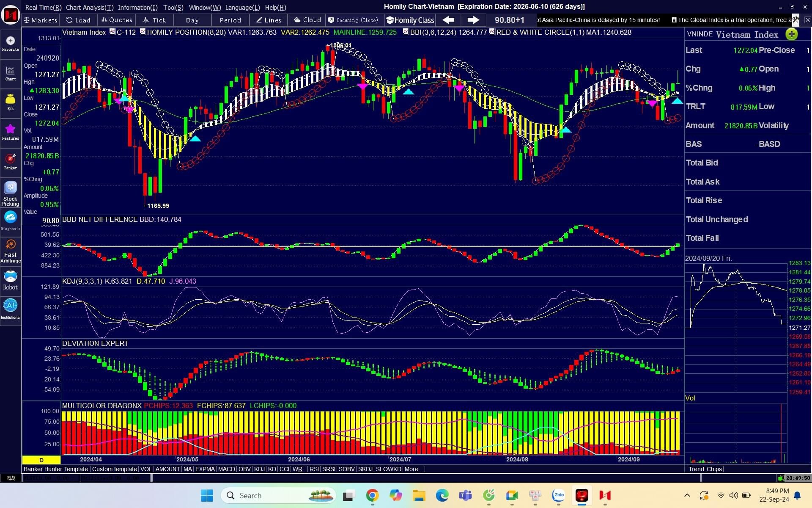Click the Homily red logo icon
812x508 pixels.
(x=11, y=15)
